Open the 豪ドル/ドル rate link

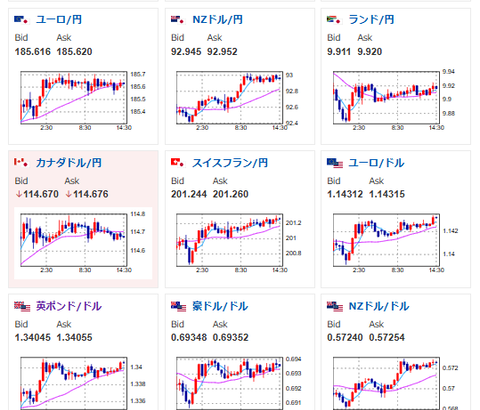click(220, 306)
